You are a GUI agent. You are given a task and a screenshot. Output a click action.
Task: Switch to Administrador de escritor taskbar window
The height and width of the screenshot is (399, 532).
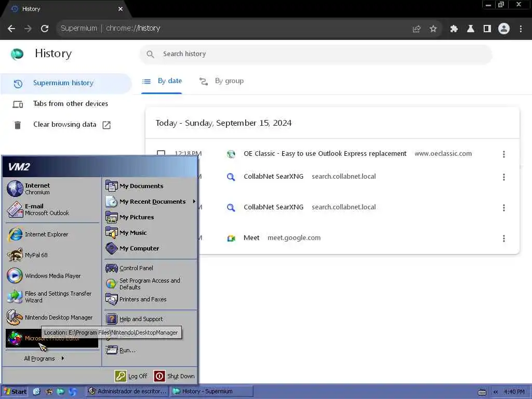tap(127, 392)
